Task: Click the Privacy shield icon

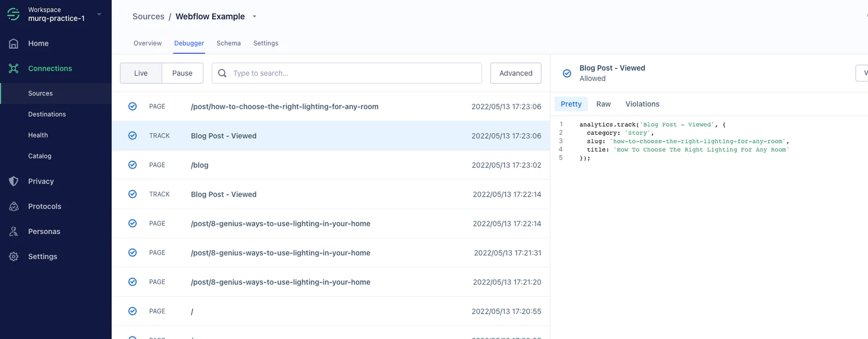Action: click(14, 181)
